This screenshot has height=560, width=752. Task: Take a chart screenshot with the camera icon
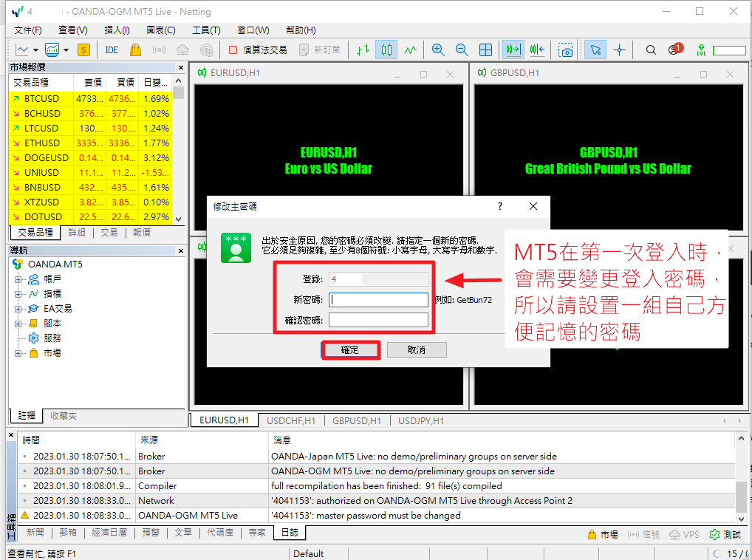point(566,49)
